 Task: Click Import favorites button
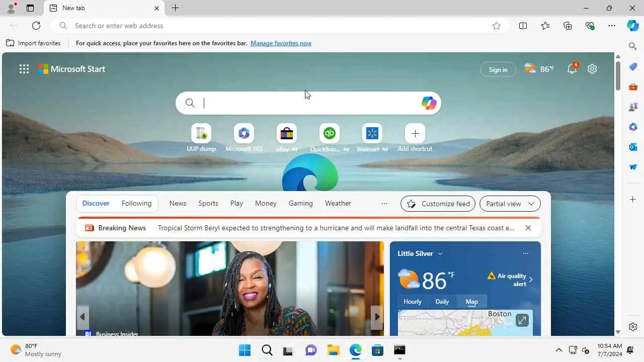pos(33,43)
